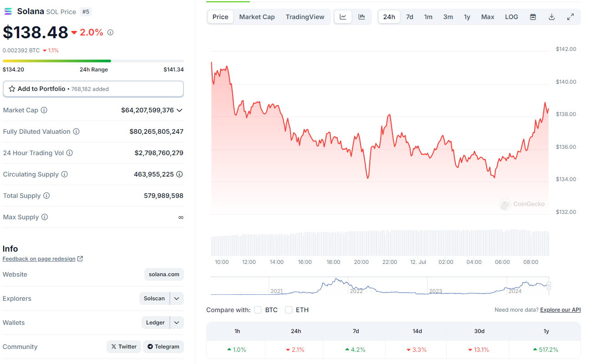
Task: Open info icon beside 463,955,225 value
Action: coord(179,174)
